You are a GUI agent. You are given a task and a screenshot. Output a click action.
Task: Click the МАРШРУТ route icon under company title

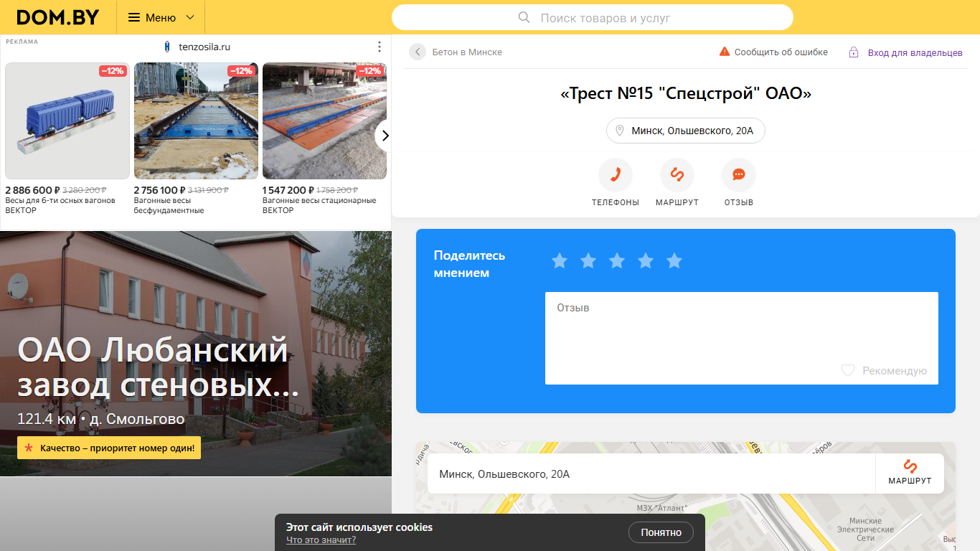[677, 175]
